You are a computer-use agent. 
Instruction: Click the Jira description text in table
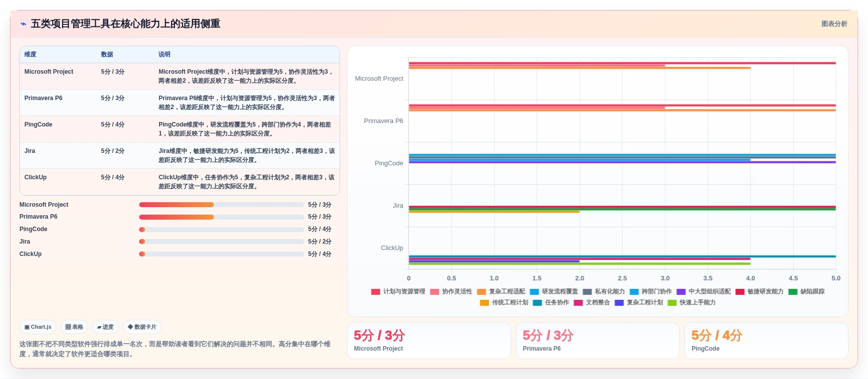coord(247,155)
